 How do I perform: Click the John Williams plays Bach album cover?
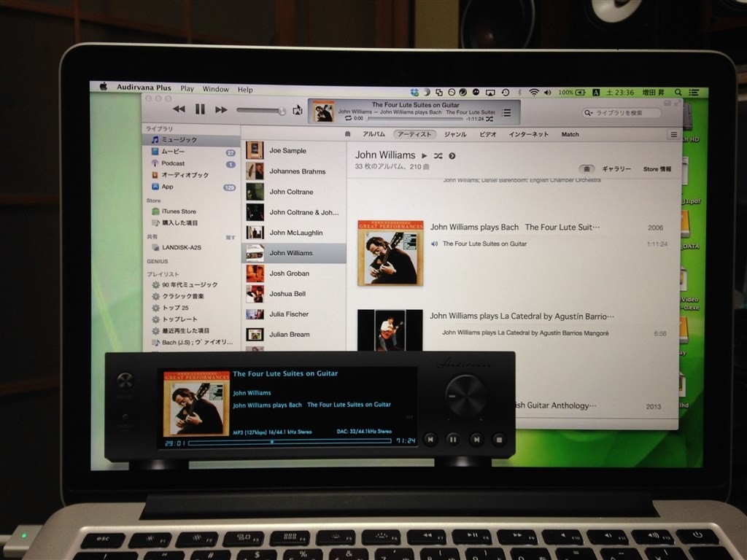[391, 253]
